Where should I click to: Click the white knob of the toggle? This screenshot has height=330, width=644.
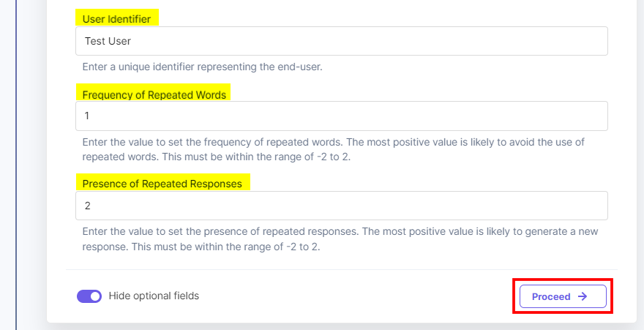[95, 296]
